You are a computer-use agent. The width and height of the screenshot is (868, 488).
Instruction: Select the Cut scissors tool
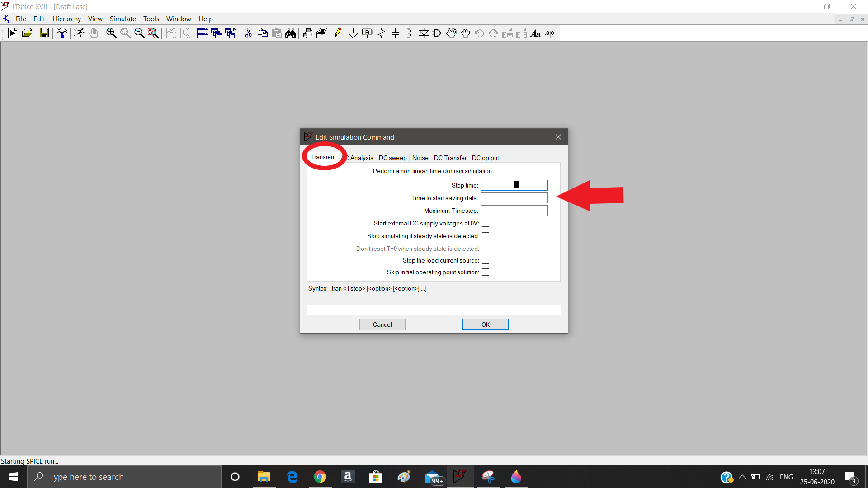[x=248, y=33]
